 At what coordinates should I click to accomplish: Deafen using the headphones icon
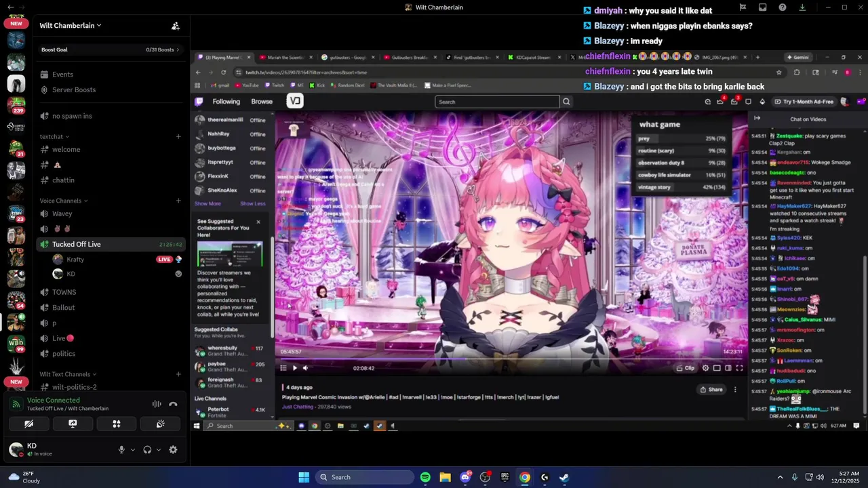147,449
